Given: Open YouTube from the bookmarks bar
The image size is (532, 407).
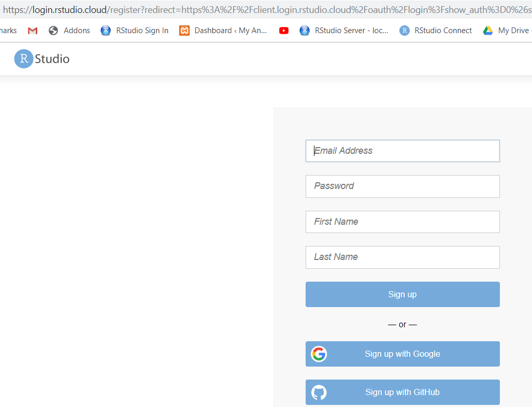Looking at the screenshot, I should (x=283, y=30).
